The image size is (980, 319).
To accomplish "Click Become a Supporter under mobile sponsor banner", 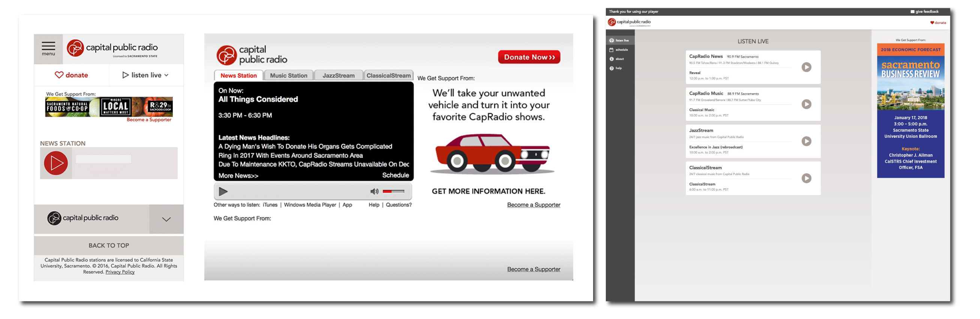I will pyautogui.click(x=149, y=120).
